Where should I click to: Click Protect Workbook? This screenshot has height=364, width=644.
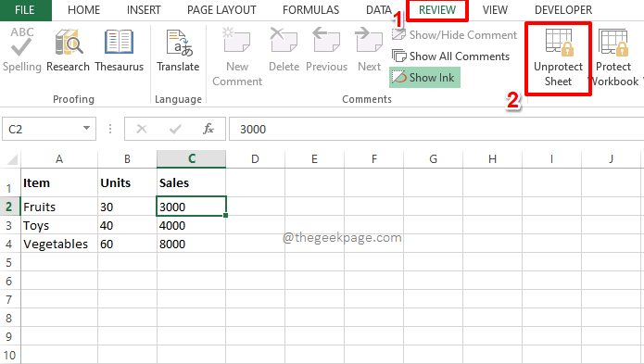click(614, 58)
